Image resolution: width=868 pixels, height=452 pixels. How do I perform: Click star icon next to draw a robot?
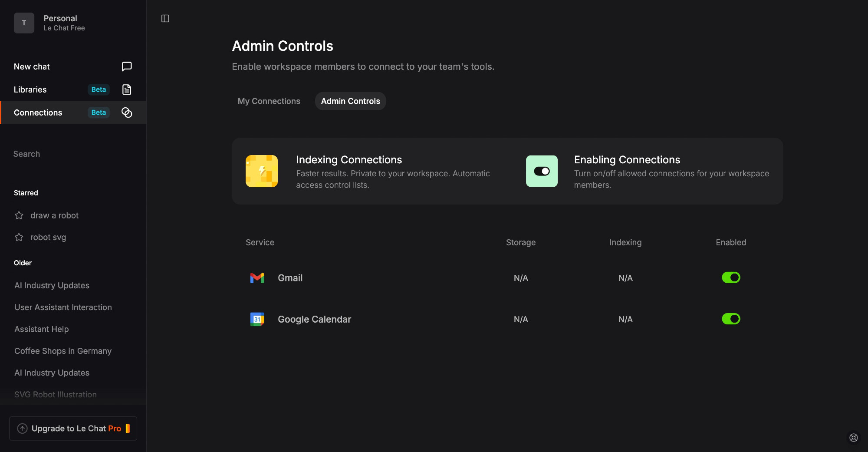click(x=19, y=215)
